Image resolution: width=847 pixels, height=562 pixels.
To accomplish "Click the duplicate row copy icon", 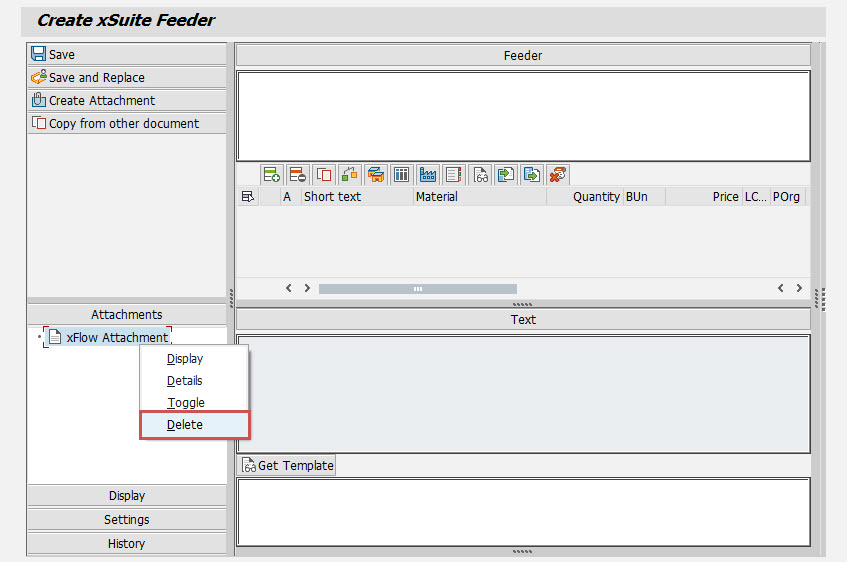I will click(x=324, y=175).
